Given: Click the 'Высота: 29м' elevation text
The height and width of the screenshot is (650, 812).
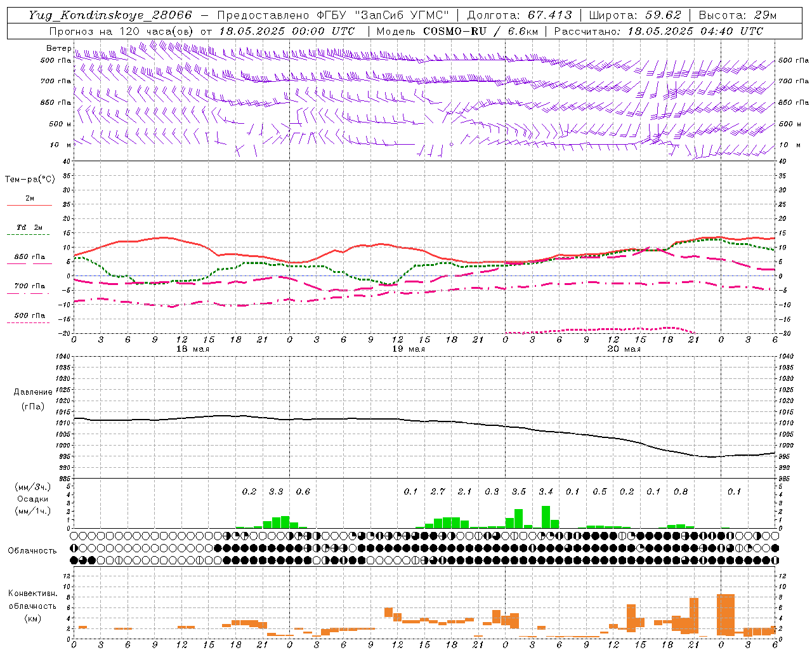Looking at the screenshot, I should click(738, 15).
